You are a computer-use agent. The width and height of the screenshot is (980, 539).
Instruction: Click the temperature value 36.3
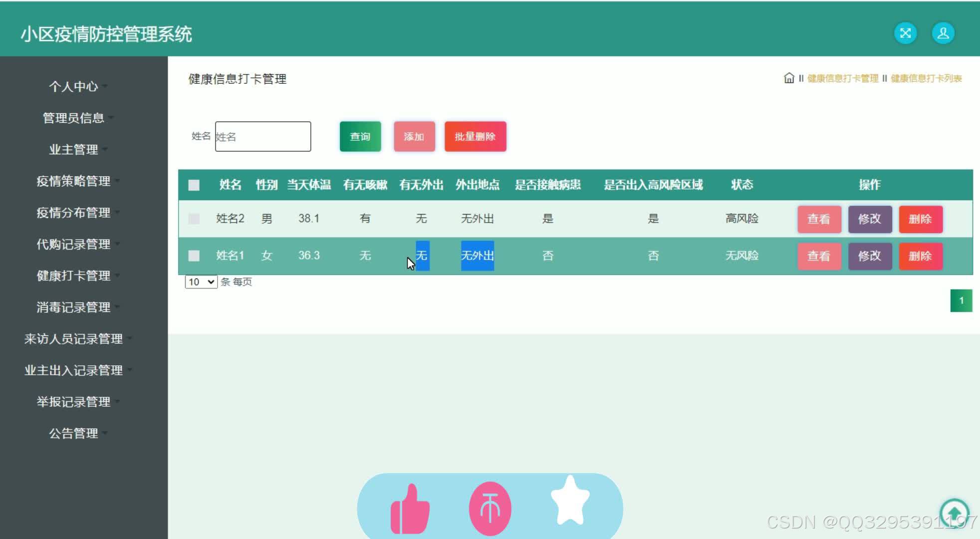(309, 255)
